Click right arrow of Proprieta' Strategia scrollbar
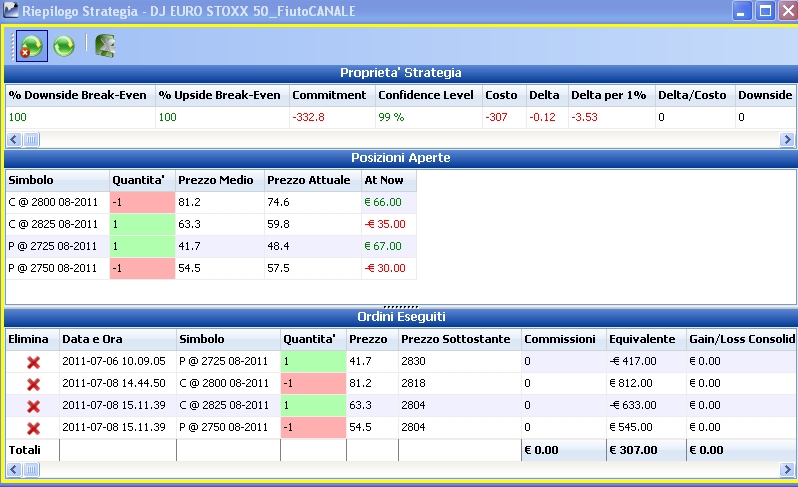This screenshot has height=487, width=798. (x=787, y=139)
